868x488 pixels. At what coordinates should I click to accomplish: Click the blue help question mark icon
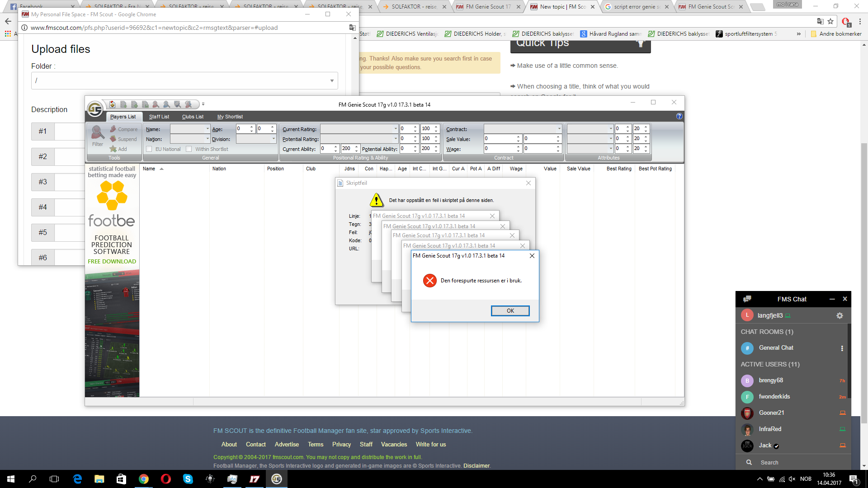click(x=679, y=117)
